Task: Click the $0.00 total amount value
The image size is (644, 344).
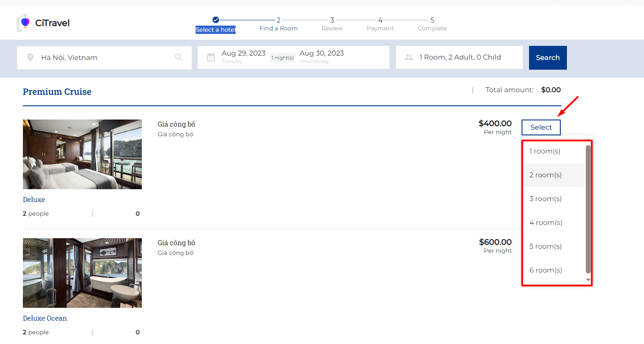Action: click(551, 90)
